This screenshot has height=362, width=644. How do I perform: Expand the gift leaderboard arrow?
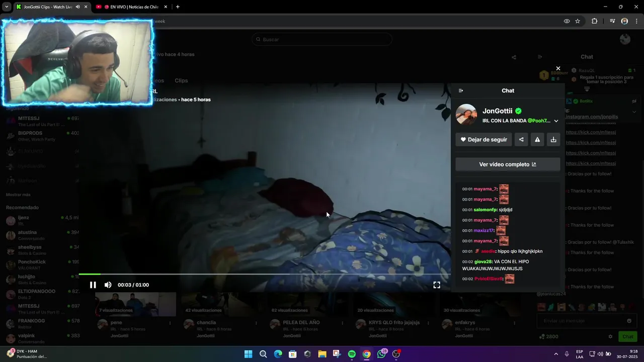tap(587, 89)
